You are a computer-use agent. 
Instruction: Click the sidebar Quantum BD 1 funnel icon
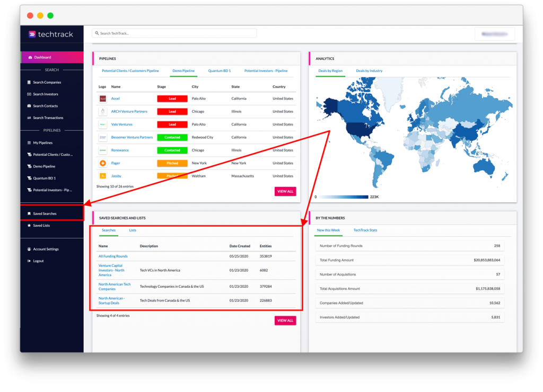coord(30,178)
